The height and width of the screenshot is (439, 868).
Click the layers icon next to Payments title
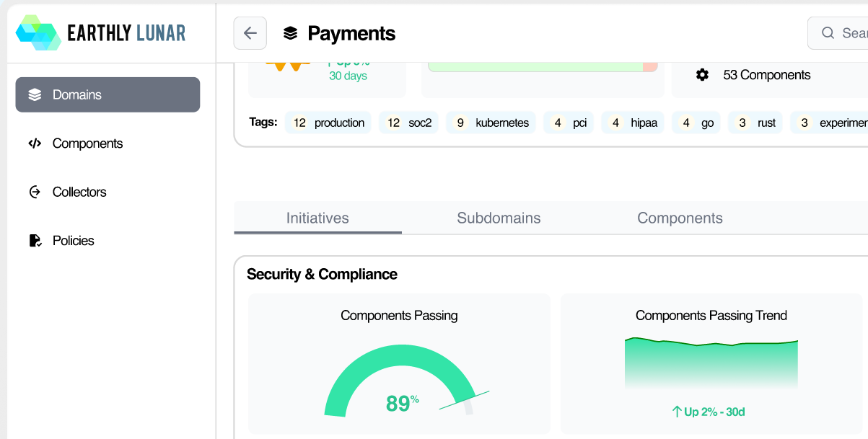pyautogui.click(x=290, y=33)
